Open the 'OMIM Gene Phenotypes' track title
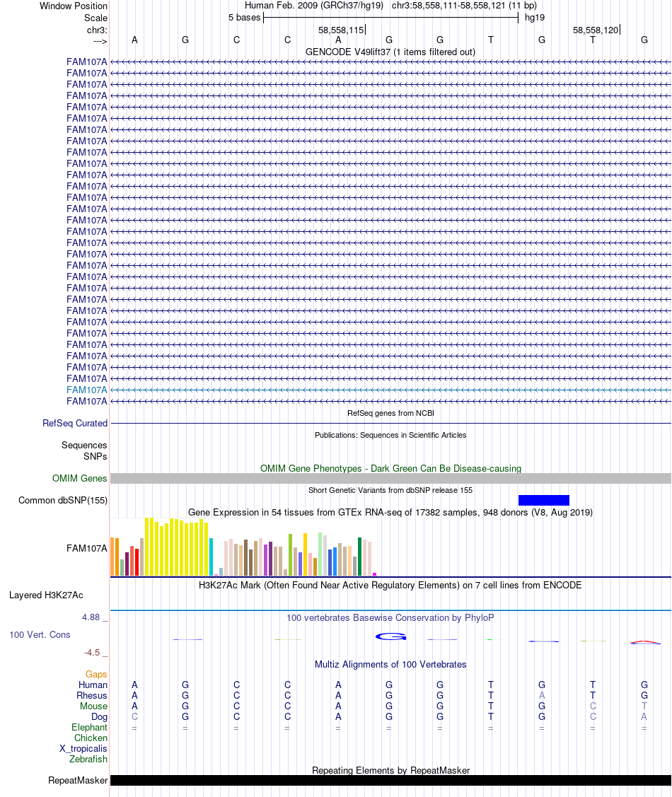The height and width of the screenshot is (797, 672). click(390, 468)
